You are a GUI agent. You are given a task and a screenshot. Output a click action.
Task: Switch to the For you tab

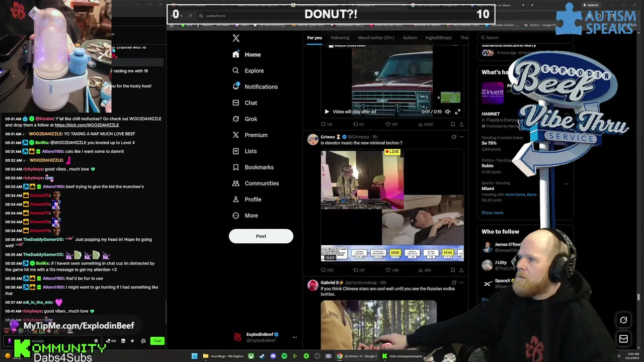pyautogui.click(x=314, y=38)
